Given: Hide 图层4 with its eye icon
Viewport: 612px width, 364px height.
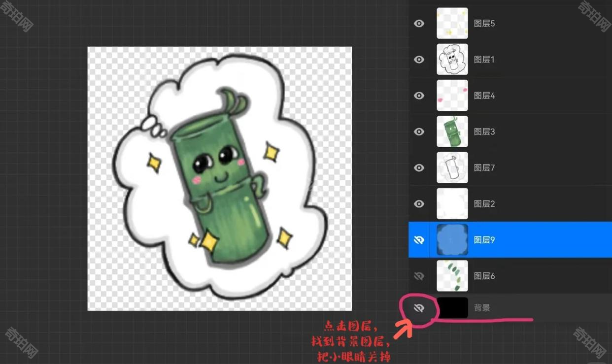Looking at the screenshot, I should pyautogui.click(x=419, y=96).
